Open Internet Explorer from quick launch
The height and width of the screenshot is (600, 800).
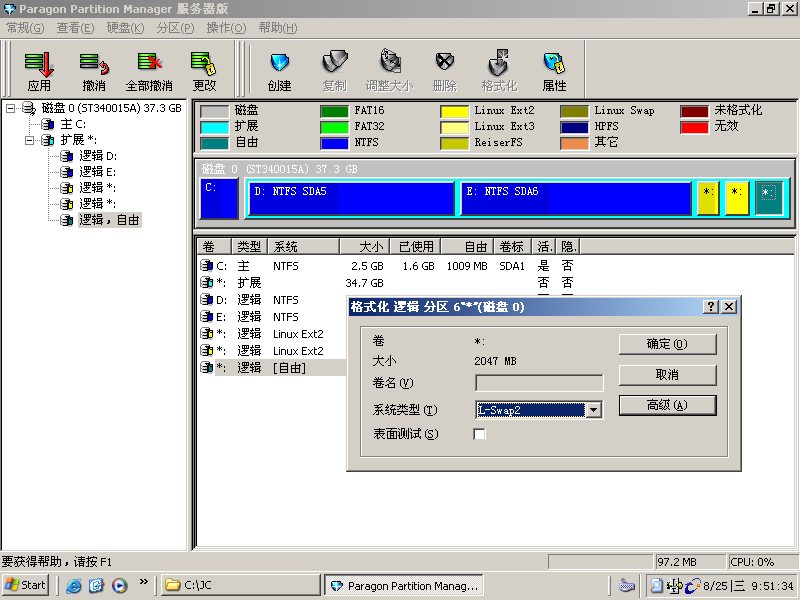(74, 586)
